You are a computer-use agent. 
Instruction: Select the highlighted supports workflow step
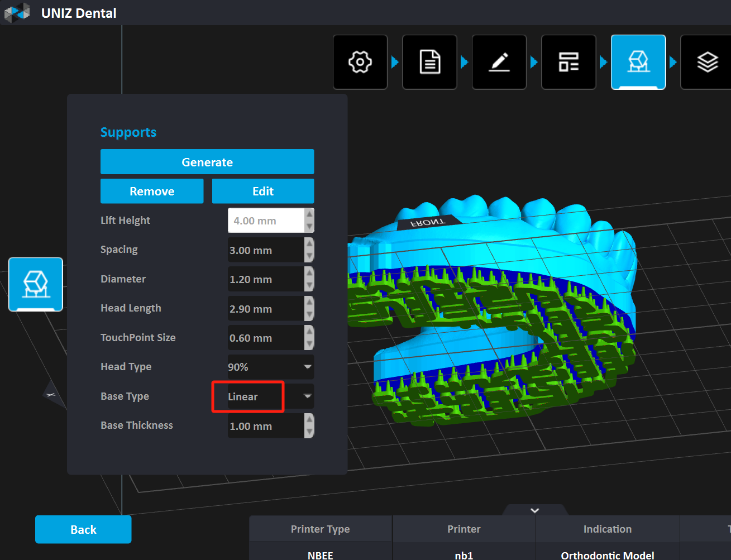point(638,62)
